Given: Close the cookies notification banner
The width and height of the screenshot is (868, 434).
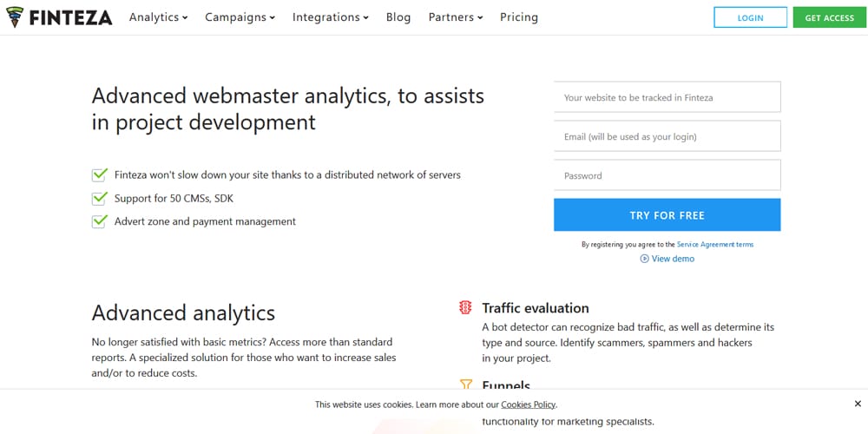Looking at the screenshot, I should coord(858,404).
